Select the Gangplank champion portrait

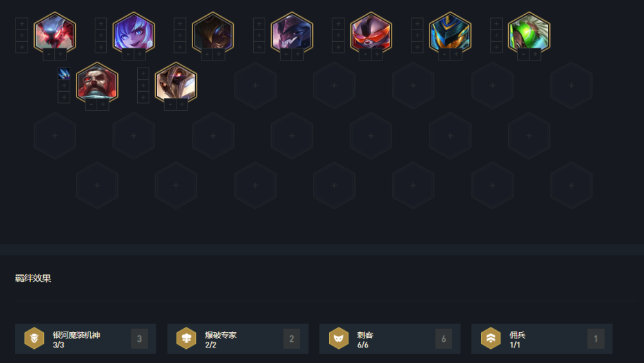click(x=97, y=83)
